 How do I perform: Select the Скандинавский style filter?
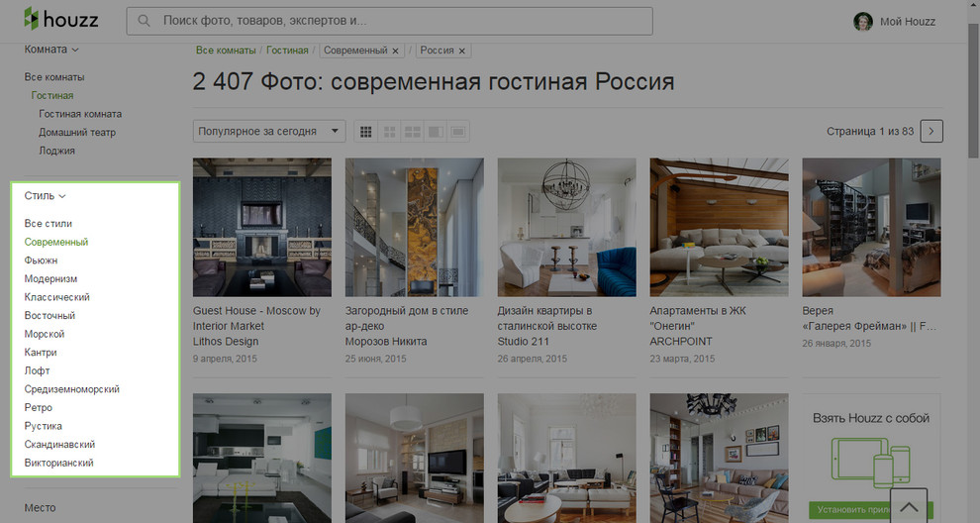[59, 444]
